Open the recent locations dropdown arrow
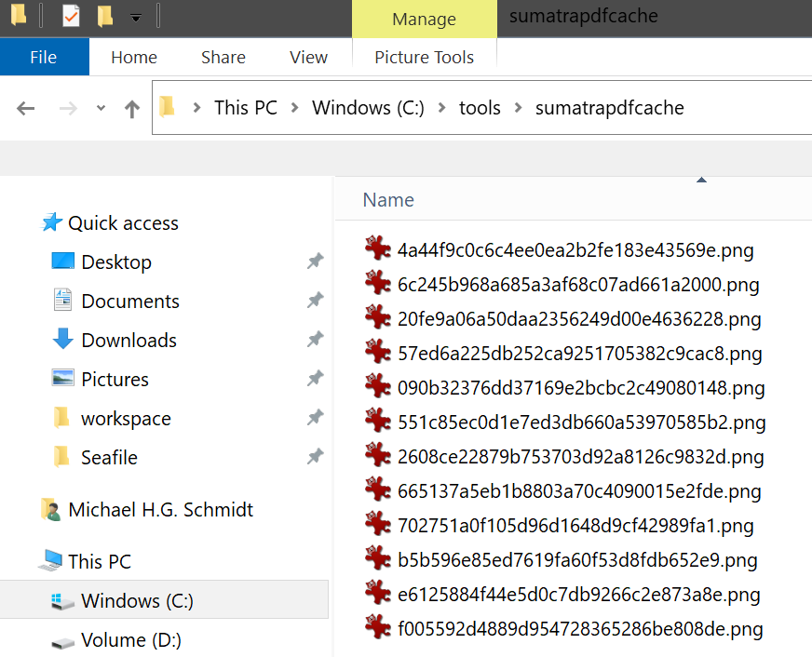This screenshot has width=812, height=657. [x=101, y=108]
